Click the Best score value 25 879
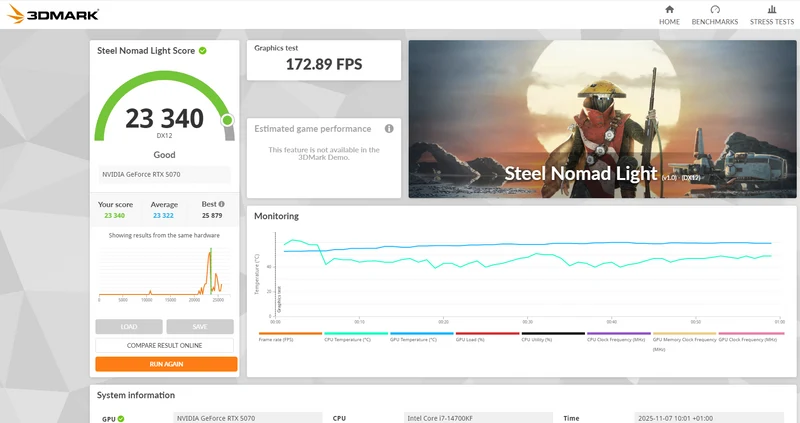This screenshot has height=423, width=800. tap(212, 215)
